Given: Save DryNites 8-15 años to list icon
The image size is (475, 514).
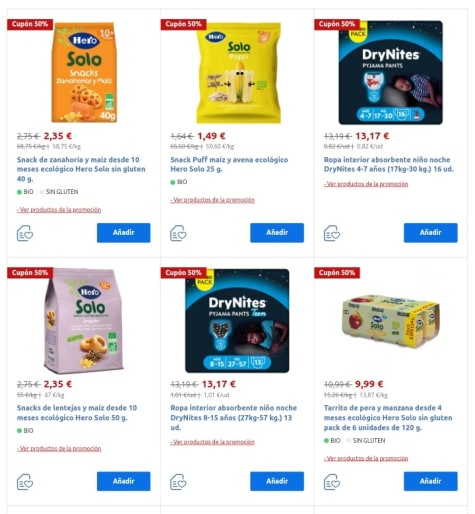Looking at the screenshot, I should [x=178, y=482].
